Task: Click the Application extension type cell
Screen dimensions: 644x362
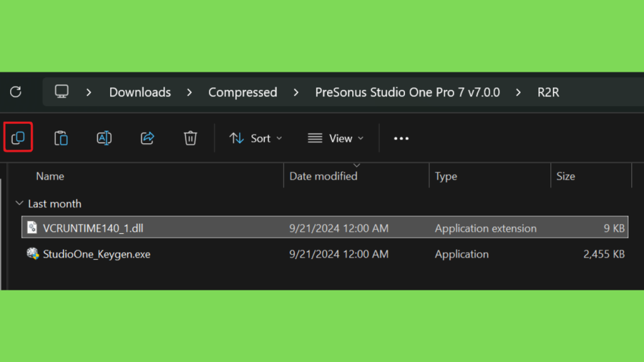Action: pos(486,228)
